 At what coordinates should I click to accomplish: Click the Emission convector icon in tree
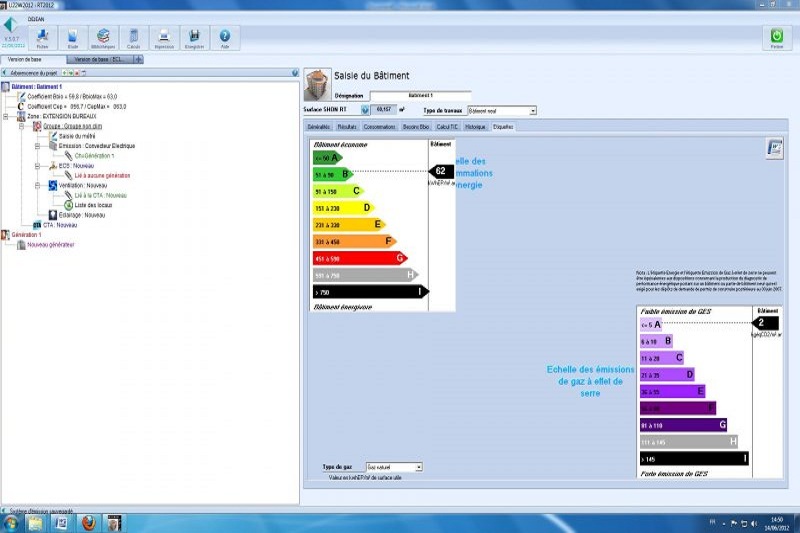(53, 146)
